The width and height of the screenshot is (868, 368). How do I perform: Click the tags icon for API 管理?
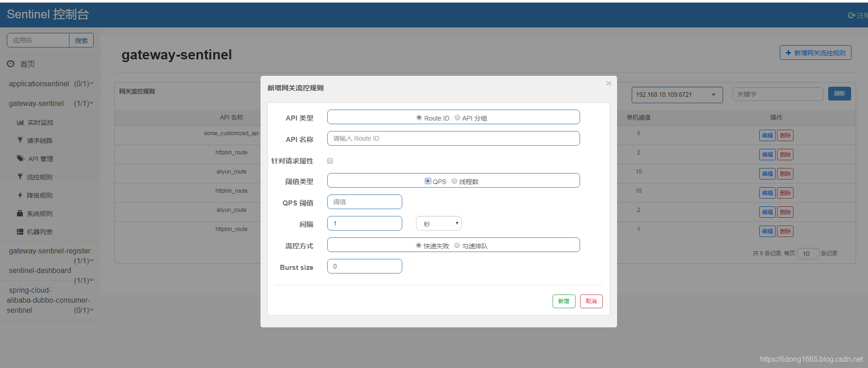click(x=21, y=158)
